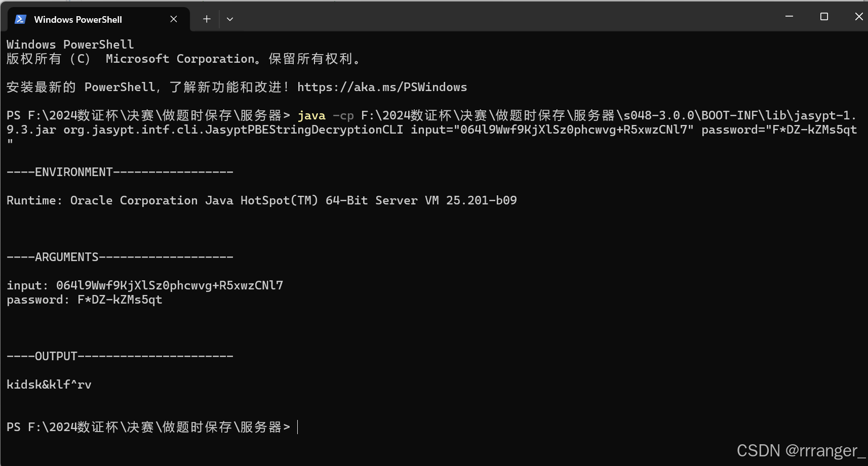This screenshot has height=466, width=868.
Task: Click the kidsk&klf^rv output text
Action: click(x=49, y=385)
